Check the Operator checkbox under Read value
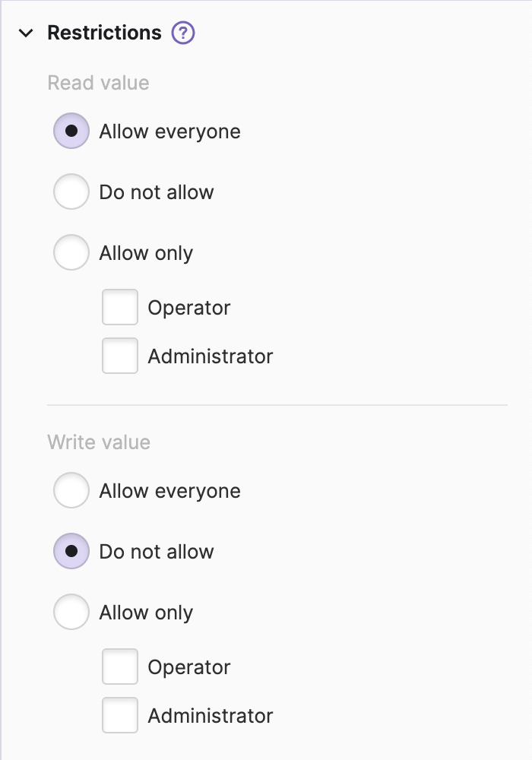Viewport: 532px width, 760px height. pos(120,307)
